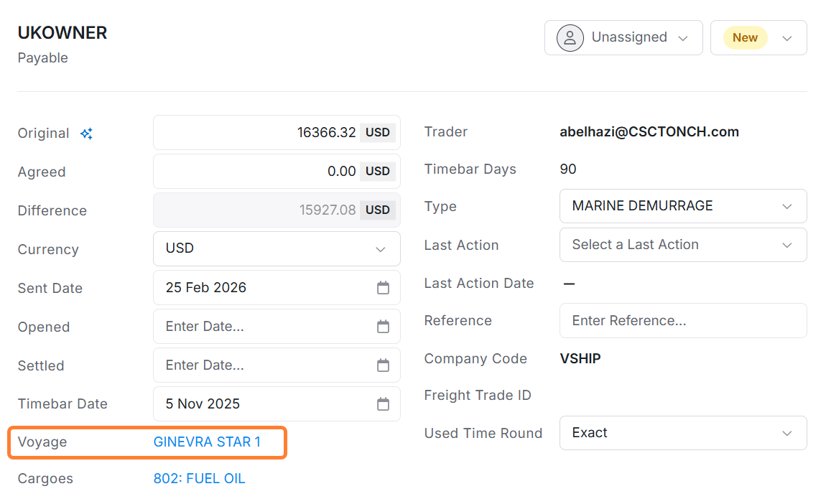826x504 pixels.
Task: Focus the Enter Reference text field
Action: [682, 321]
